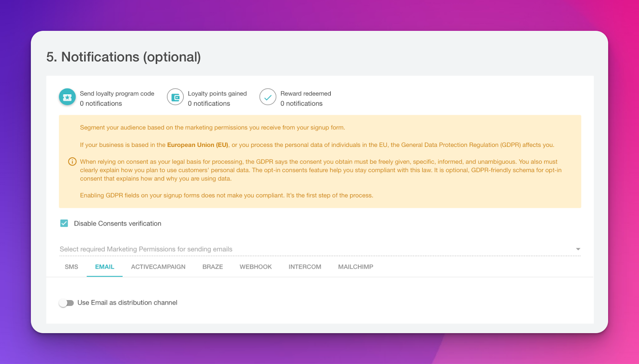Select the EMAIL tab

105,267
